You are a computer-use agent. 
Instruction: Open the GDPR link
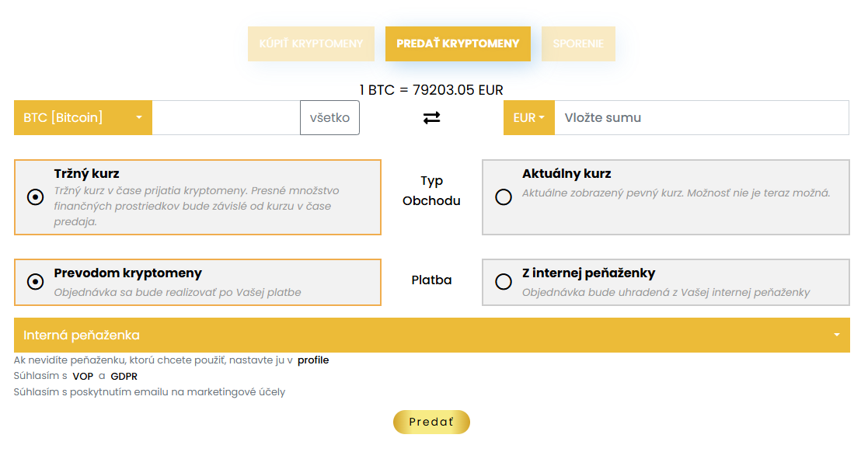point(124,377)
